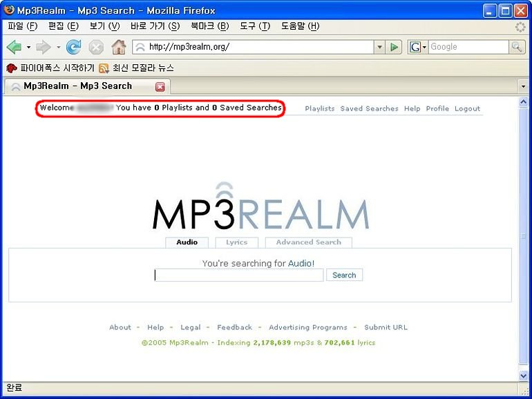Open the Forward history dropdown arrow
Image resolution: width=532 pixels, height=399 pixels.
pyautogui.click(x=58, y=47)
